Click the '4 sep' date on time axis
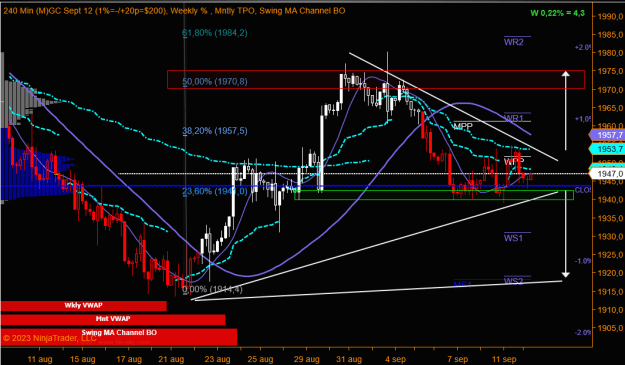This screenshot has width=625, height=365. pos(395,359)
